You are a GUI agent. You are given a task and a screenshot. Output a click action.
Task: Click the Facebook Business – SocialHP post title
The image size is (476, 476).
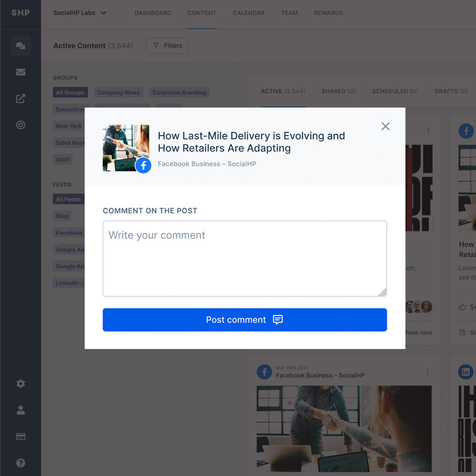click(x=320, y=376)
